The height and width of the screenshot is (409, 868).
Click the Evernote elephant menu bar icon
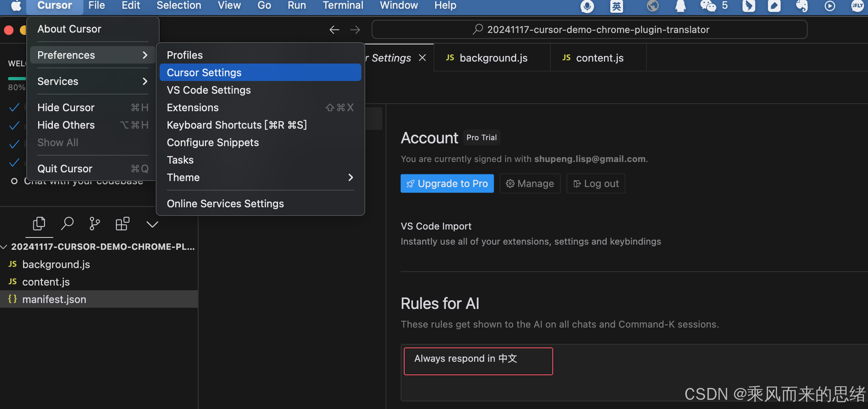tap(802, 6)
